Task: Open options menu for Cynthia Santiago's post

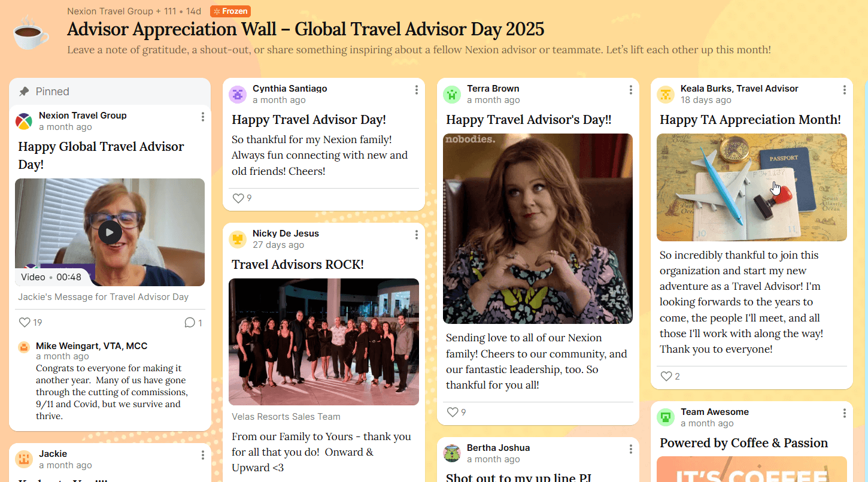Action: click(x=417, y=90)
